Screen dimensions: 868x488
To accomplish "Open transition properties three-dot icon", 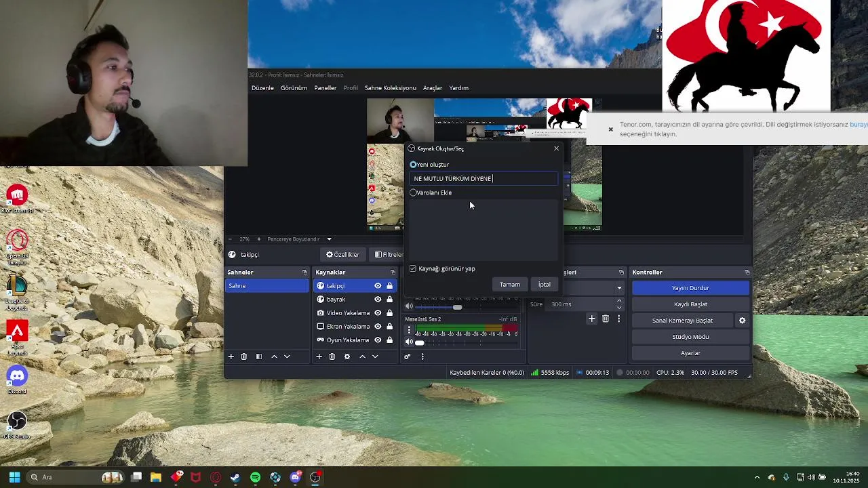I will click(x=618, y=319).
